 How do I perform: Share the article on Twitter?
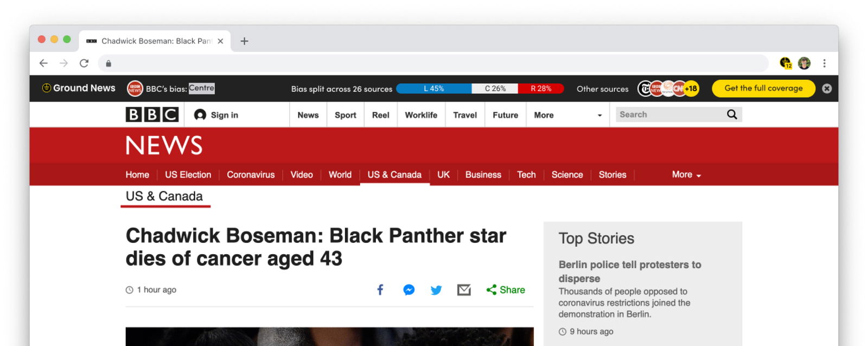tap(436, 290)
